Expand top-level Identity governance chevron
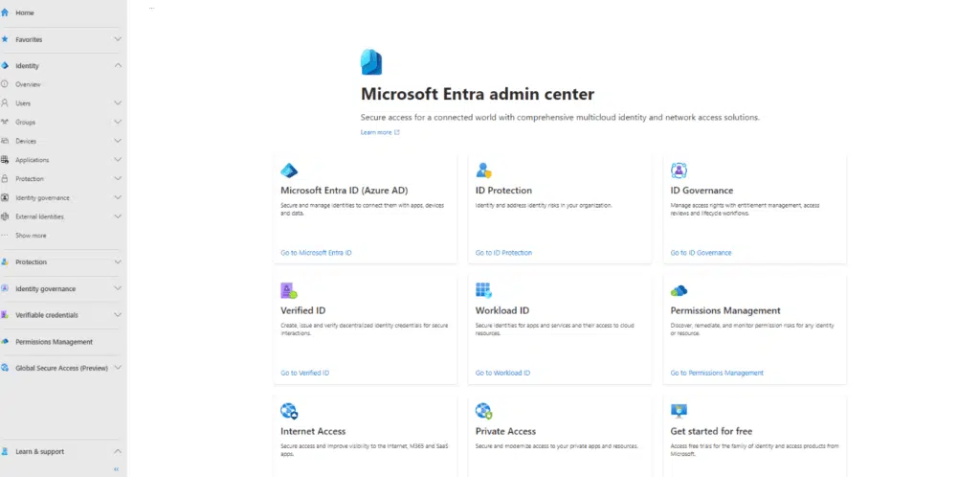Viewport: 980px width, 477px height. coord(118,288)
